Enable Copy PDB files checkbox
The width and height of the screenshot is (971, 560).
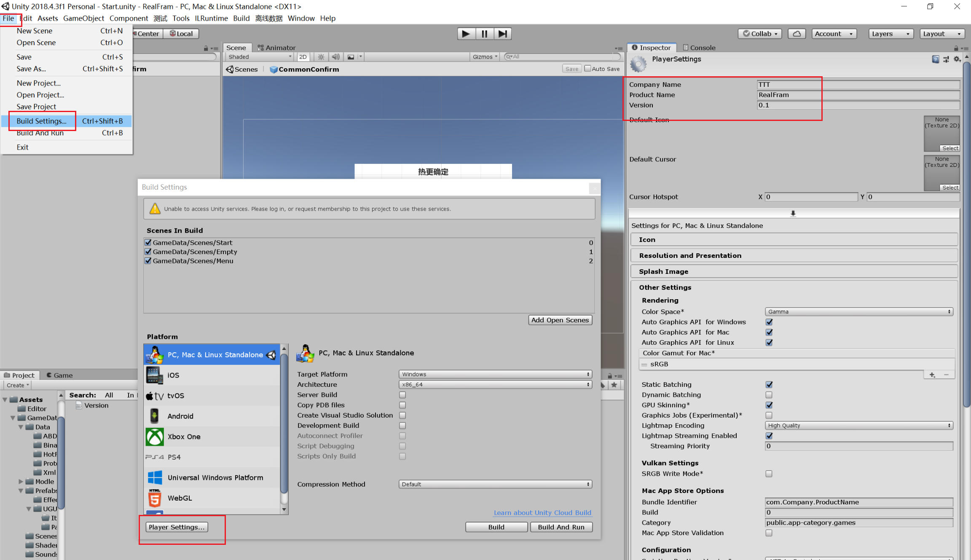coord(402,405)
